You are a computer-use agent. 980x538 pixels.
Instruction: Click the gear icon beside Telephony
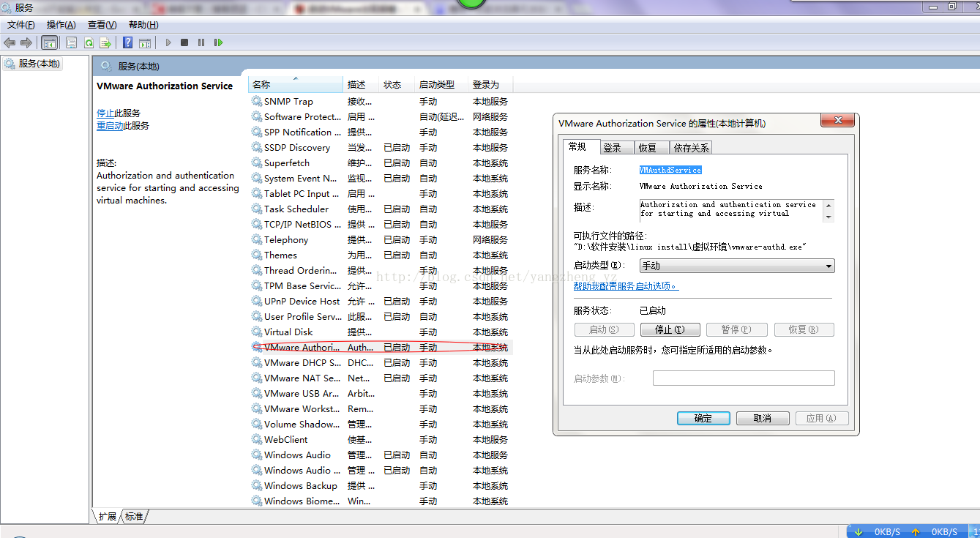point(257,239)
